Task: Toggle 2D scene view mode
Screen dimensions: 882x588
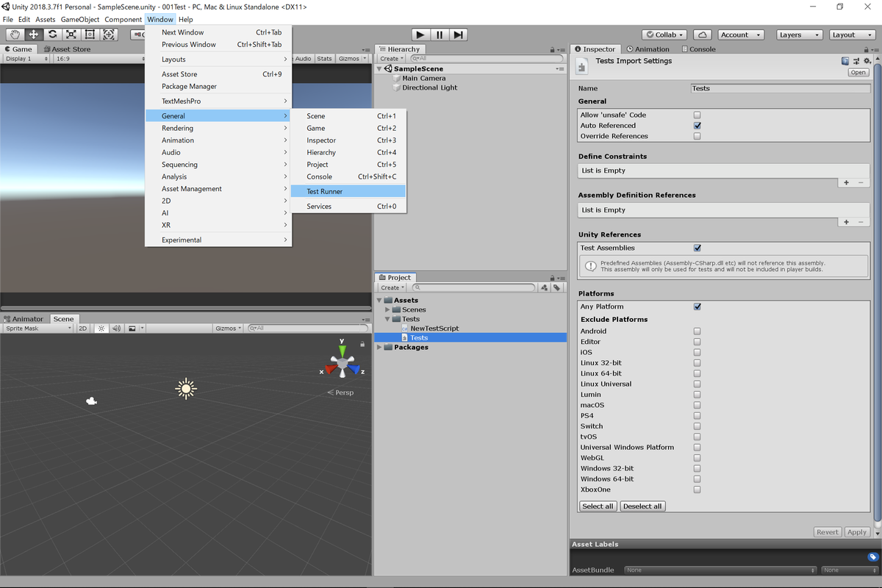Action: coord(83,329)
